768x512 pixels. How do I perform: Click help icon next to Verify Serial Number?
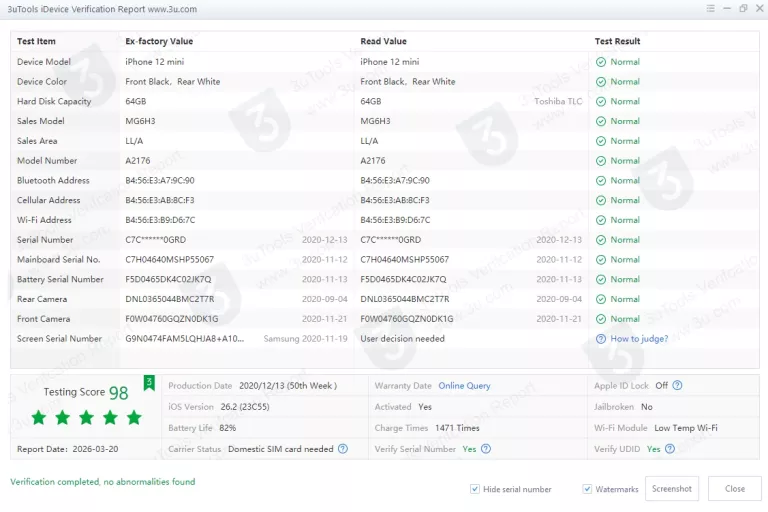coord(485,449)
